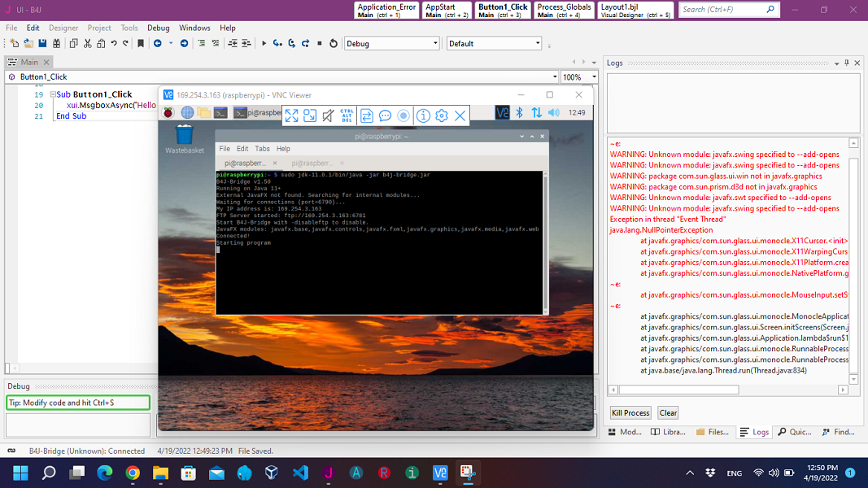Toggle VNC audio mute icon

328,115
